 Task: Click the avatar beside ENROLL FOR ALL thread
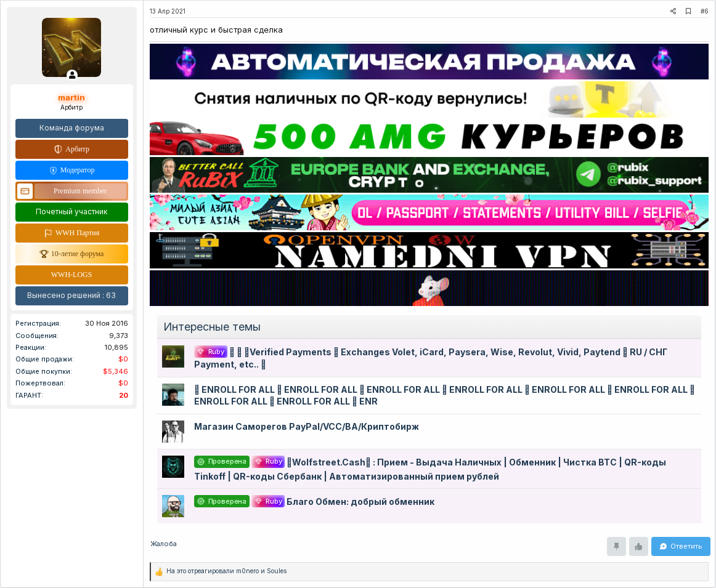(x=173, y=395)
